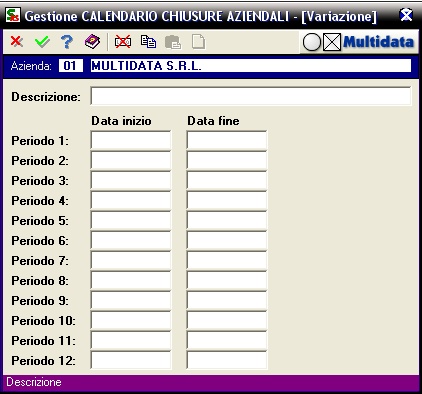Click Periodo 8 Data inizio field

pyautogui.click(x=131, y=280)
